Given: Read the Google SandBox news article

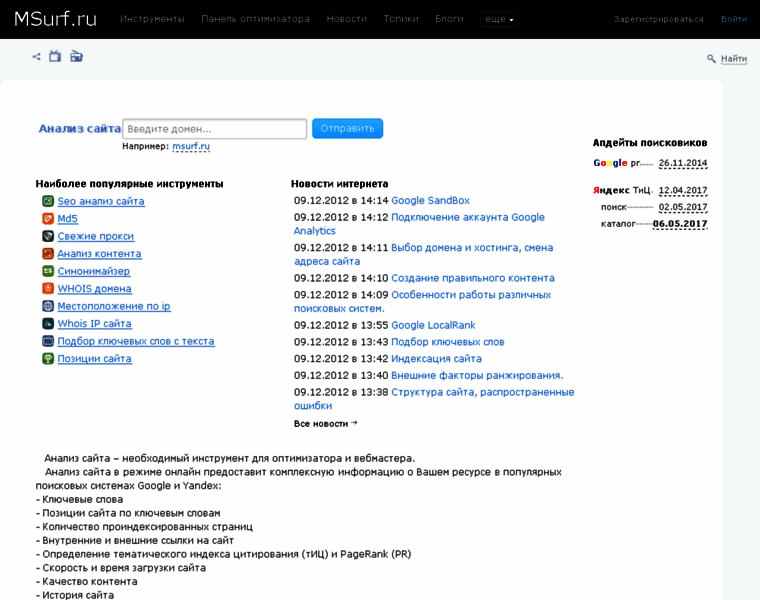Looking at the screenshot, I should (430, 201).
